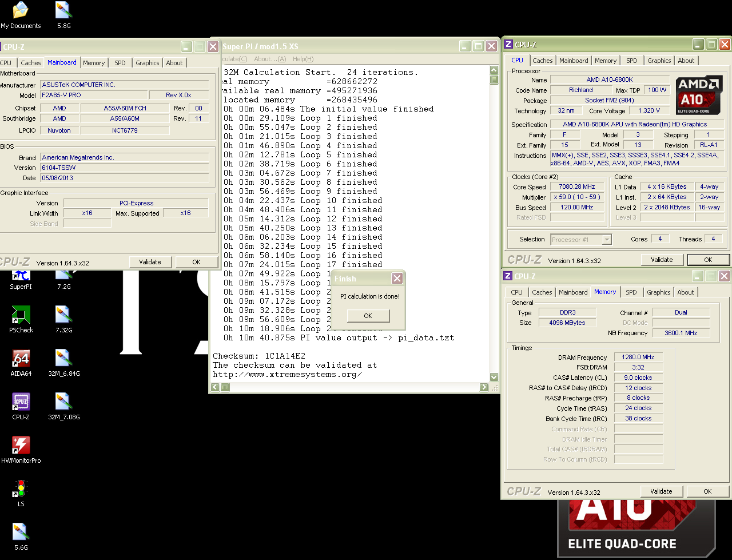732x560 pixels.
Task: Switch to CPU tab in the CPU-Z memory window
Action: 517,292
